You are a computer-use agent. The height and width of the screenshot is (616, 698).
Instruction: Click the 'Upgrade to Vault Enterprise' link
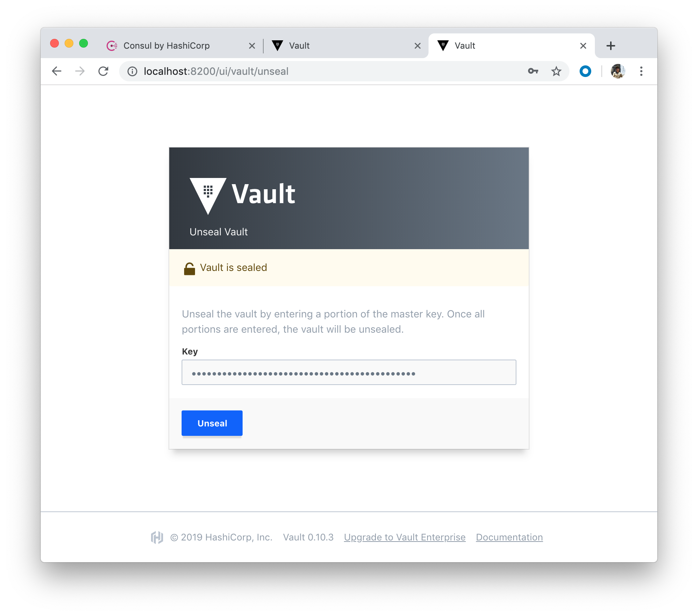point(404,537)
